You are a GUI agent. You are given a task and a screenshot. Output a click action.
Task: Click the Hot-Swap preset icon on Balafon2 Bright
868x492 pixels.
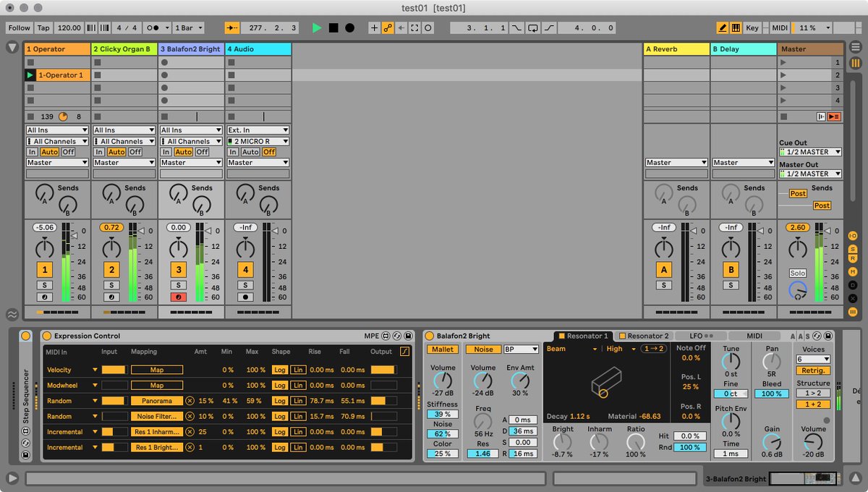tap(817, 336)
